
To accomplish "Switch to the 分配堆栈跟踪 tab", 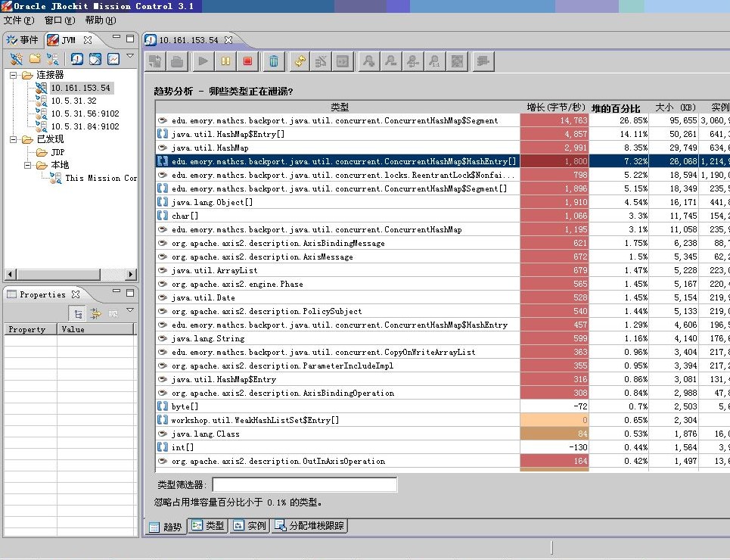I will click(x=309, y=525).
